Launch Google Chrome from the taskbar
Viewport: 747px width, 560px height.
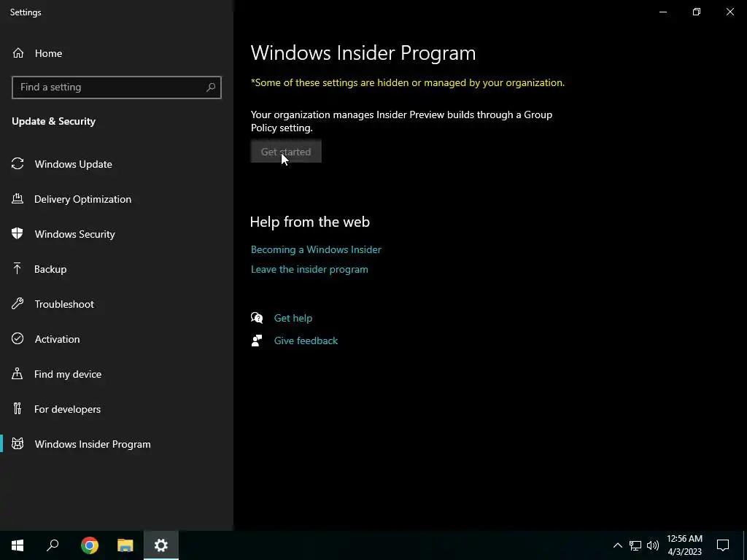(90, 545)
